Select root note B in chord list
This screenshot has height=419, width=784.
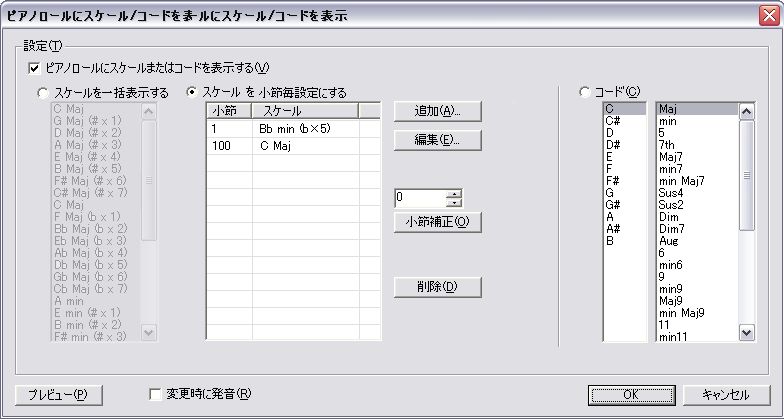(624, 241)
